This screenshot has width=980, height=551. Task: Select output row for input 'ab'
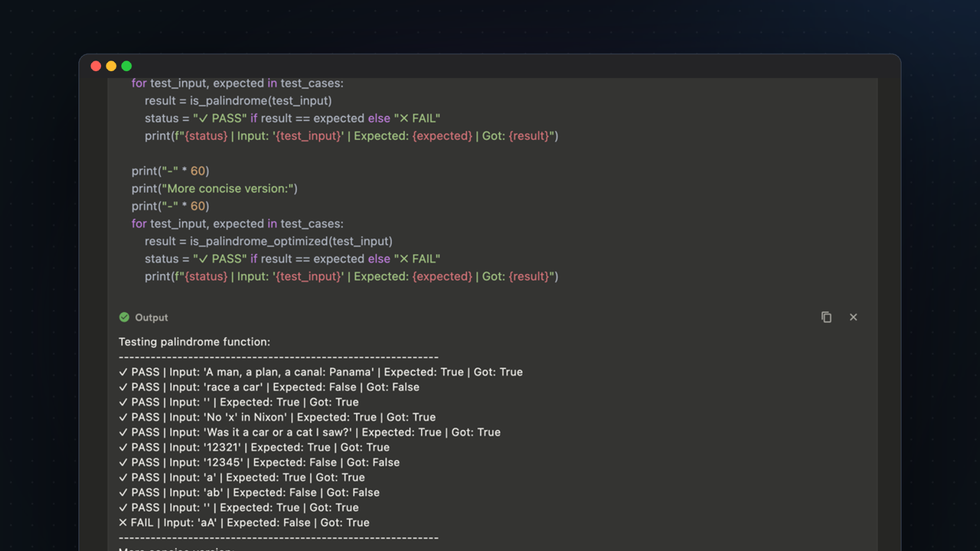coord(249,492)
